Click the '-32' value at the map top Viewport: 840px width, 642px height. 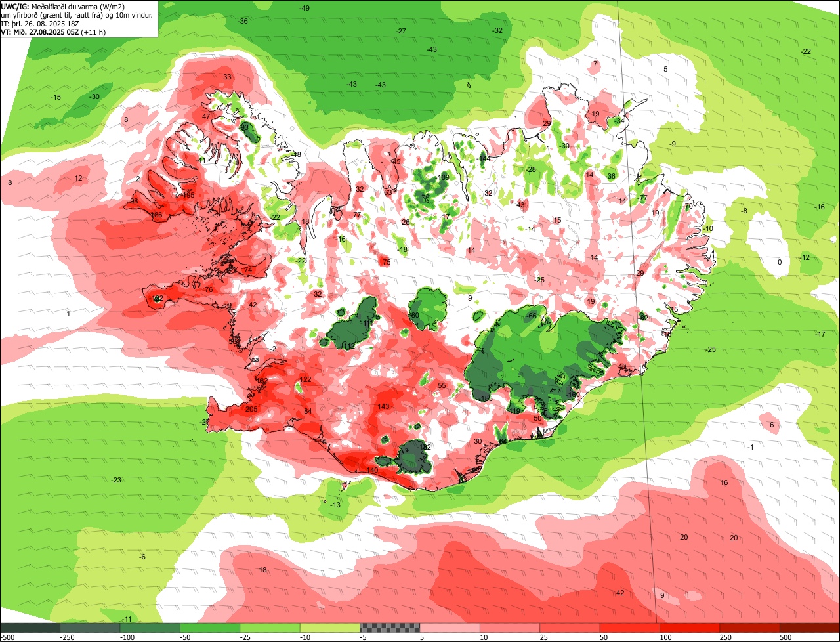pos(497,30)
